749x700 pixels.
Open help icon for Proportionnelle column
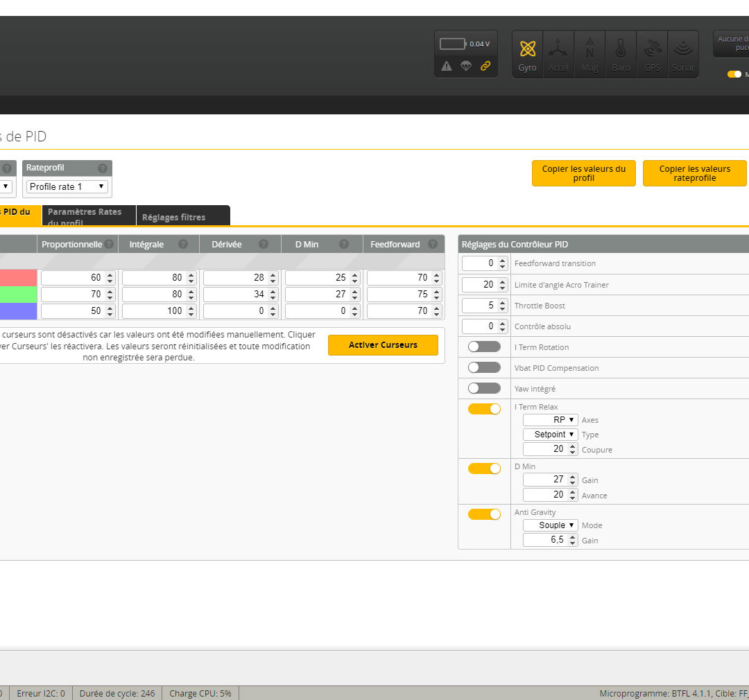coord(109,244)
